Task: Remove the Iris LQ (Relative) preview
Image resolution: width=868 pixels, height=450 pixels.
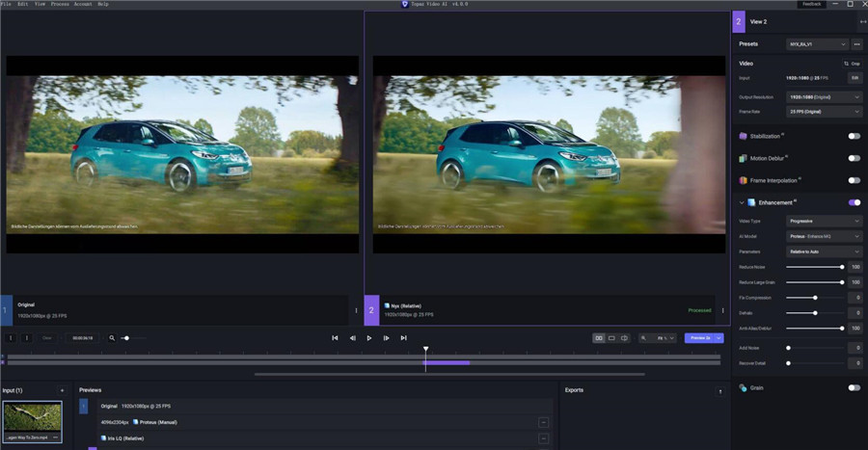Action: pyautogui.click(x=544, y=438)
